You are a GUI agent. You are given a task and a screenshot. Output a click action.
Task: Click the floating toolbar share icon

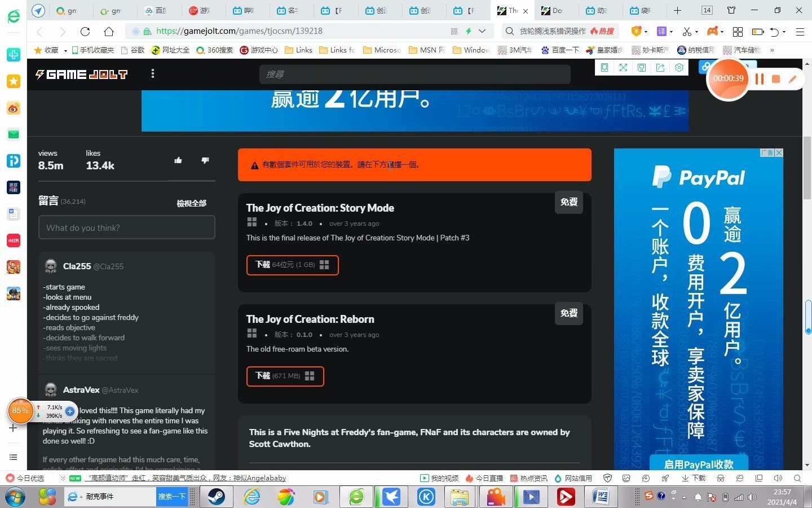point(660,68)
